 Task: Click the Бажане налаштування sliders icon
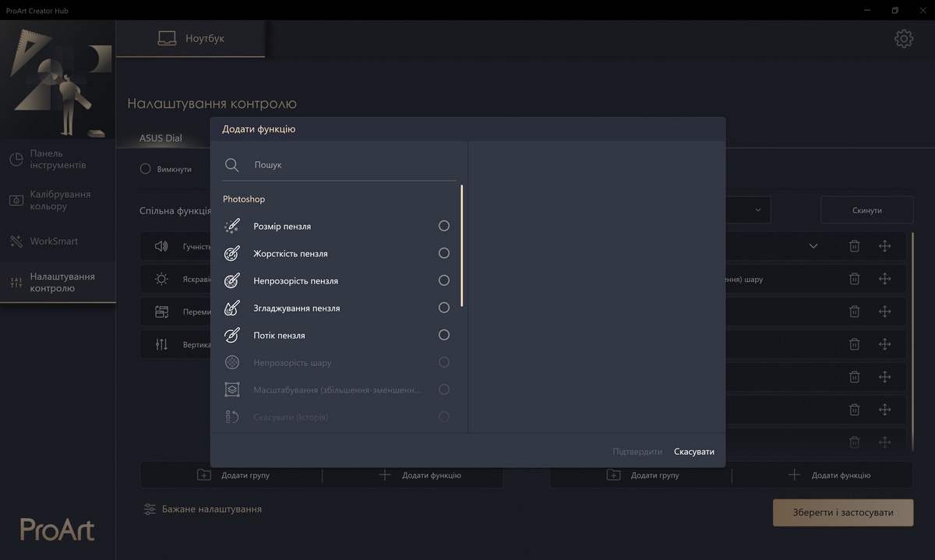tap(150, 509)
